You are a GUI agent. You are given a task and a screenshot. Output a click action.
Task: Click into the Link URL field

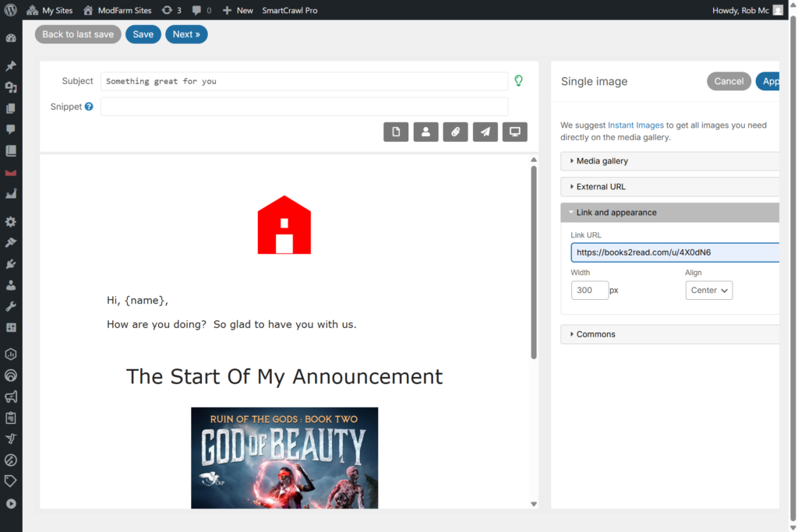[674, 252]
